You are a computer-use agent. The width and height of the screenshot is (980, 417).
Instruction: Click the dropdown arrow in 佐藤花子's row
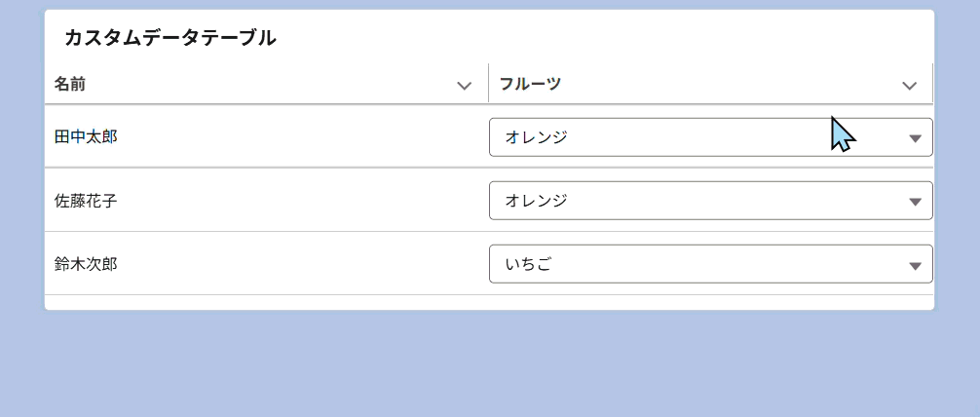(915, 202)
